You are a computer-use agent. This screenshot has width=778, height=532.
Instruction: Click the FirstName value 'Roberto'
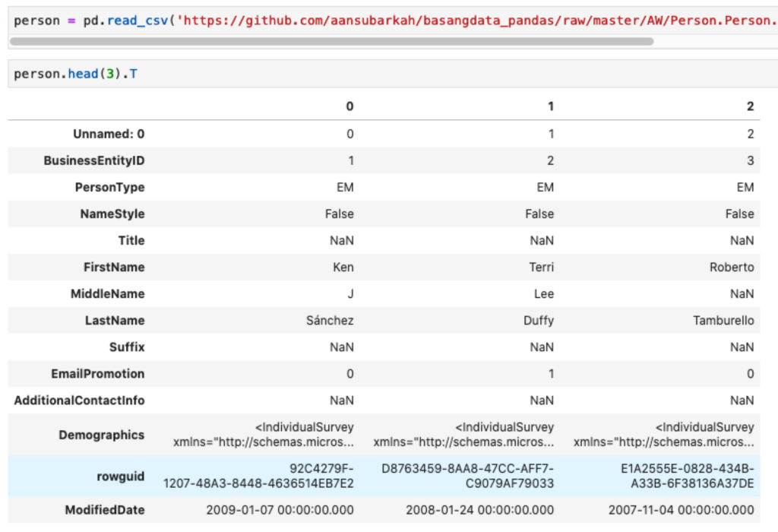click(x=732, y=268)
